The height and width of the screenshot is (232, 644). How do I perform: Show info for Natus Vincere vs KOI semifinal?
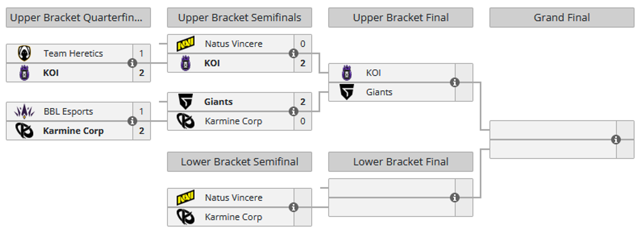pyautogui.click(x=293, y=54)
